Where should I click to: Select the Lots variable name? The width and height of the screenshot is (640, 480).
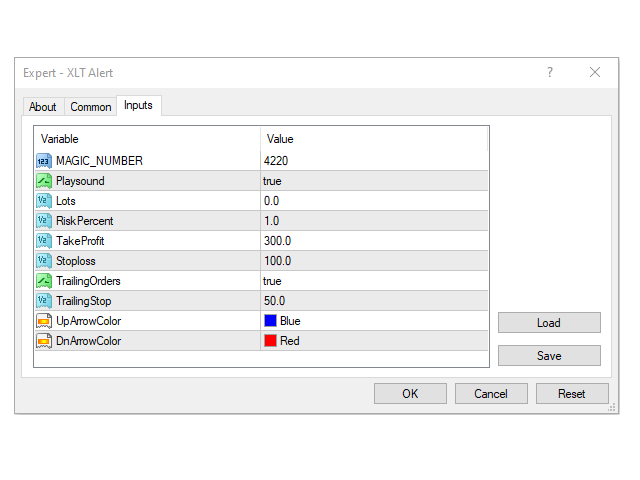click(x=66, y=201)
